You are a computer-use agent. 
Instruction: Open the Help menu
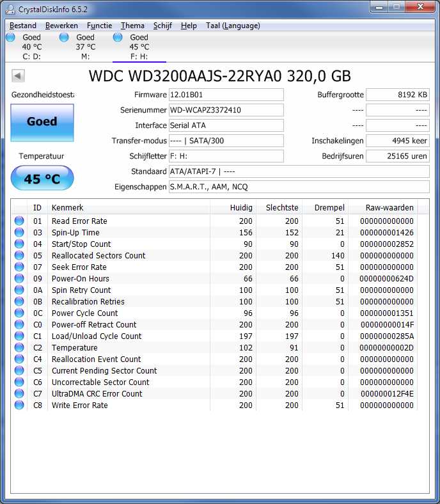[x=189, y=26]
